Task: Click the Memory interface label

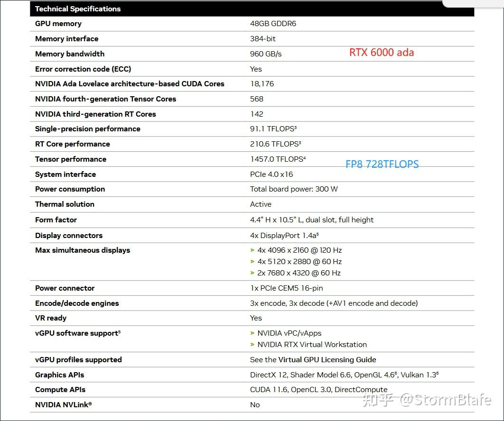Action: [x=66, y=39]
